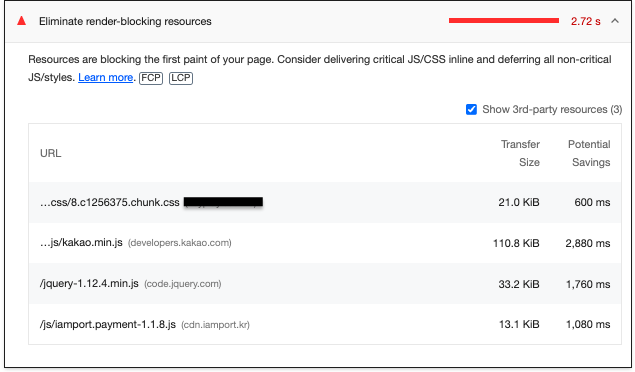The width and height of the screenshot is (635, 372).
Task: Open the Learn more link
Action: coord(105,77)
